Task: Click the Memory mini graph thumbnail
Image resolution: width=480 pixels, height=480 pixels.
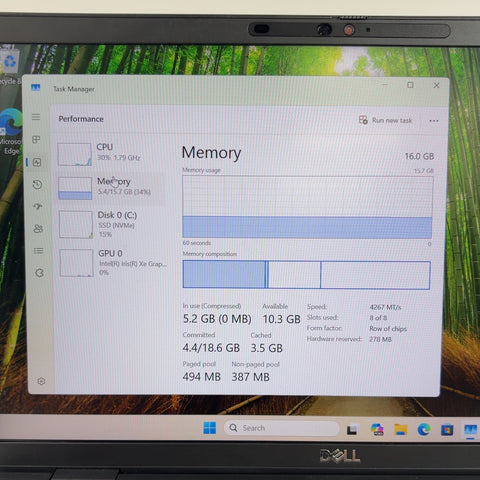Action: (75, 188)
